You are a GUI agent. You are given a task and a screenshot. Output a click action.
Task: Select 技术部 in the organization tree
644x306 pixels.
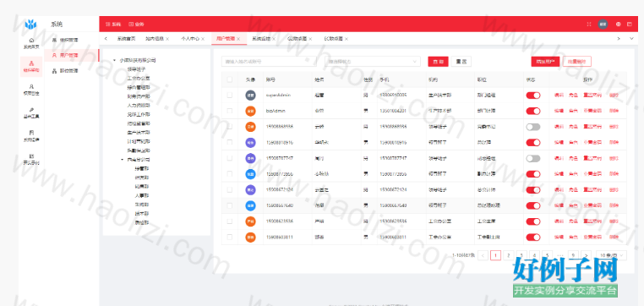tap(142, 214)
